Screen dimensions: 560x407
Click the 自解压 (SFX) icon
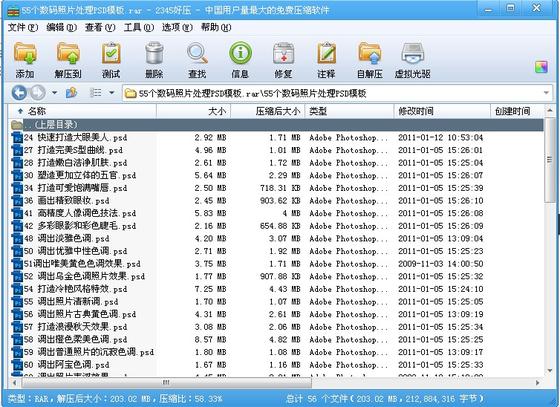(x=370, y=54)
